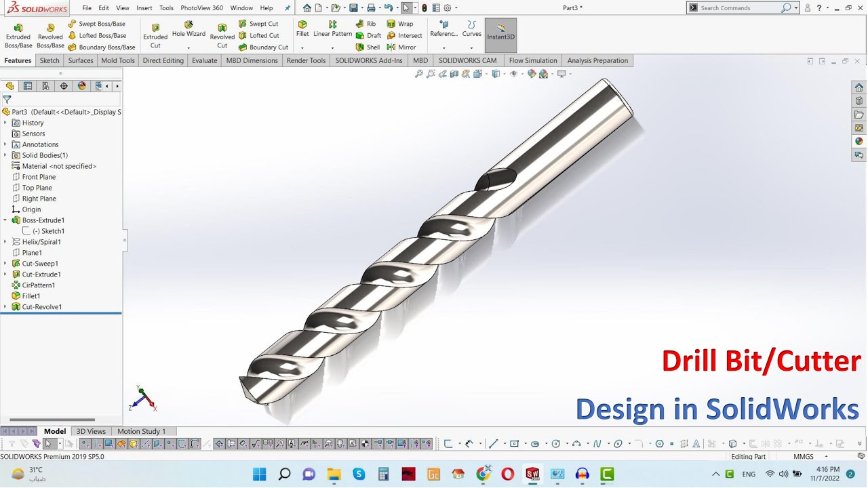This screenshot has width=868, height=488.
Task: Click the Search Commands field
Action: tap(739, 8)
